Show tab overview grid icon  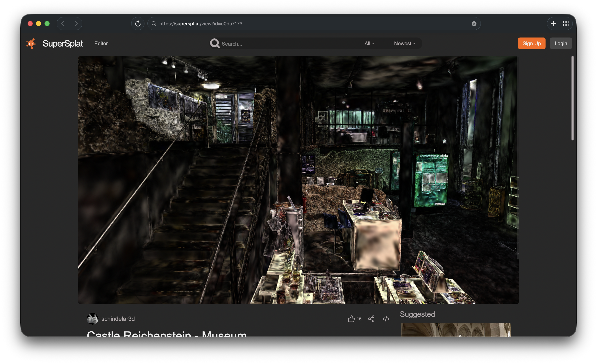pos(566,24)
